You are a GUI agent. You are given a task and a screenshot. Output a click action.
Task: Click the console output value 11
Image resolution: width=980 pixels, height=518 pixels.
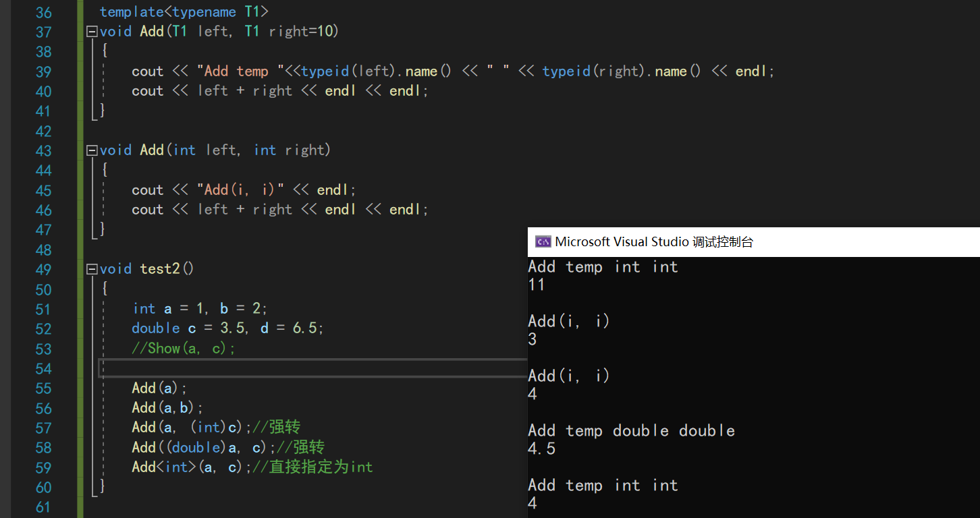click(537, 285)
